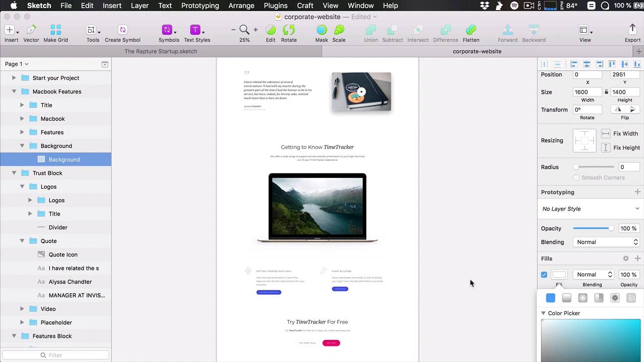
Task: Open the Prototyping menu
Action: click(200, 6)
